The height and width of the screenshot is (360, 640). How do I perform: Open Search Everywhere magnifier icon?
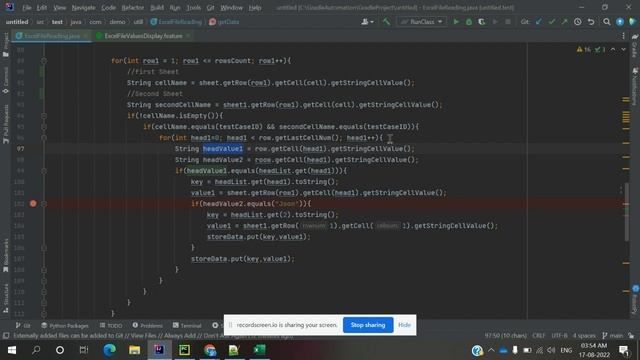point(607,22)
